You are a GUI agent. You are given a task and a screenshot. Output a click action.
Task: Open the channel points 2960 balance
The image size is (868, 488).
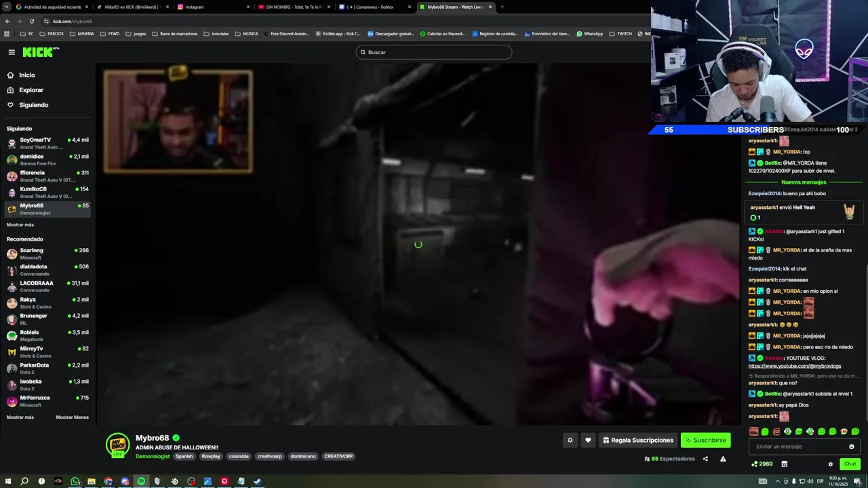tap(762, 464)
